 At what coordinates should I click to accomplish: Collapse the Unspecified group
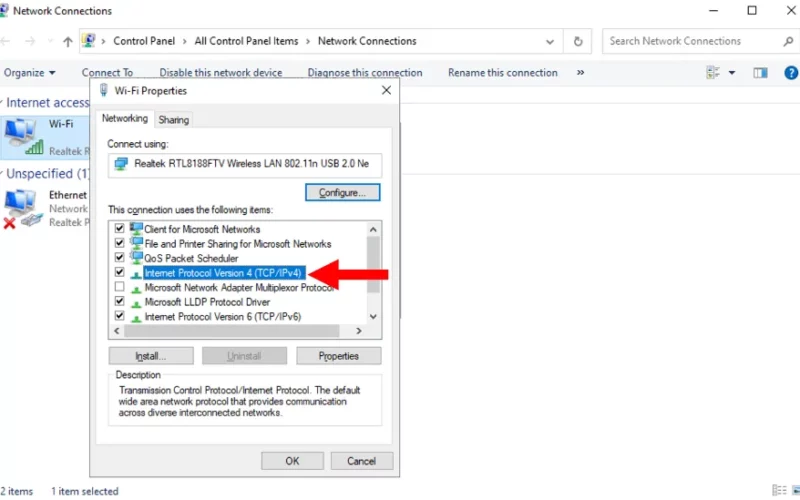coord(2,173)
